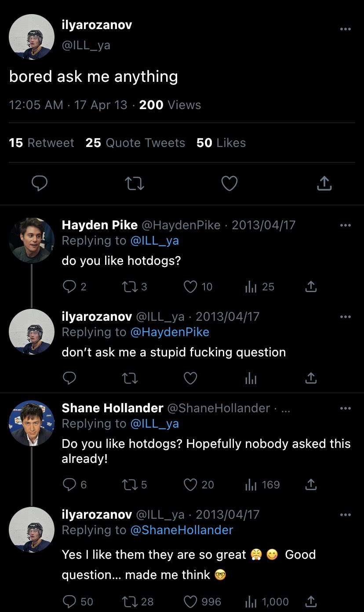The width and height of the screenshot is (364, 612).
Task: Reply to the main "bored ask me anything" tweet
Action: pyautogui.click(x=40, y=183)
